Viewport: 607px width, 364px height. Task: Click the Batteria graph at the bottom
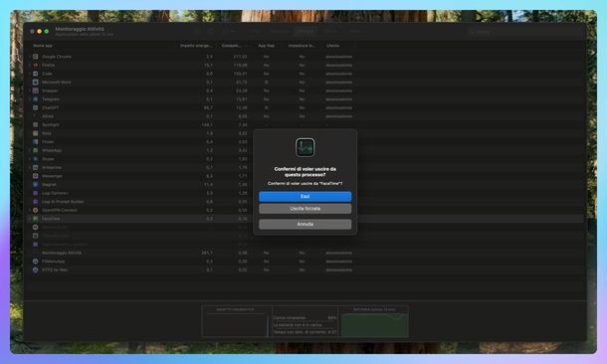[375, 325]
